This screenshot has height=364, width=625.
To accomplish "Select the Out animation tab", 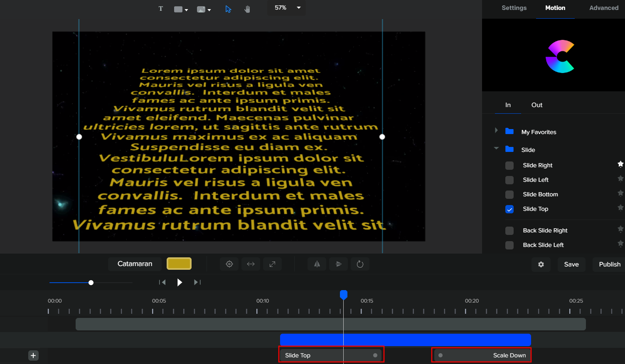I will pyautogui.click(x=537, y=105).
